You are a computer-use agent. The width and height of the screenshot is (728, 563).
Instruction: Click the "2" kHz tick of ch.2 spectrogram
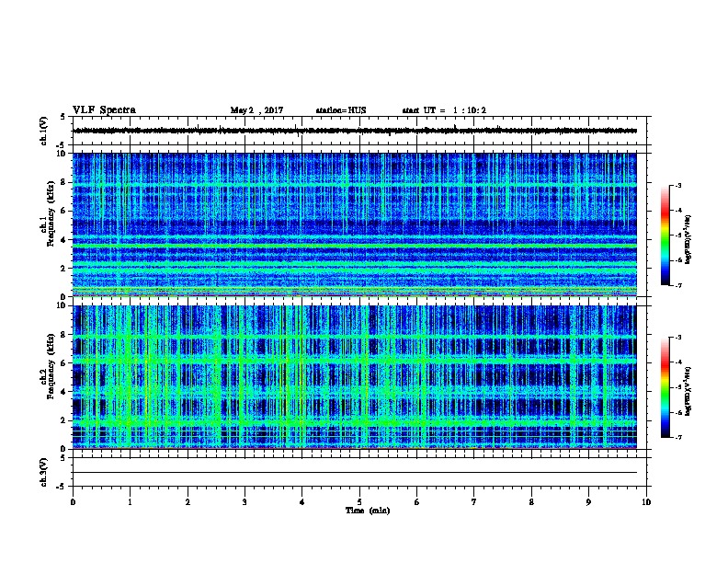point(63,420)
